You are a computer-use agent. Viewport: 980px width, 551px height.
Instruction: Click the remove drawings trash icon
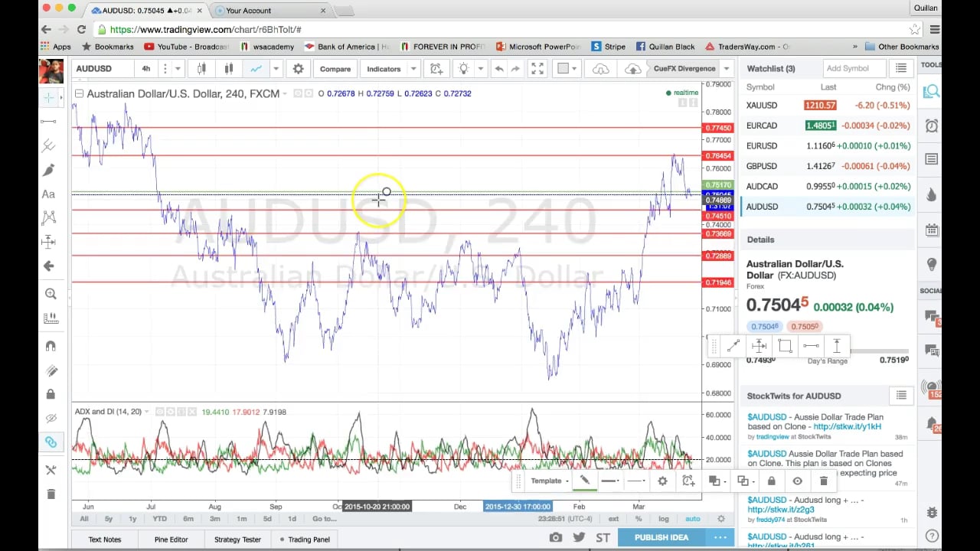pyautogui.click(x=51, y=494)
